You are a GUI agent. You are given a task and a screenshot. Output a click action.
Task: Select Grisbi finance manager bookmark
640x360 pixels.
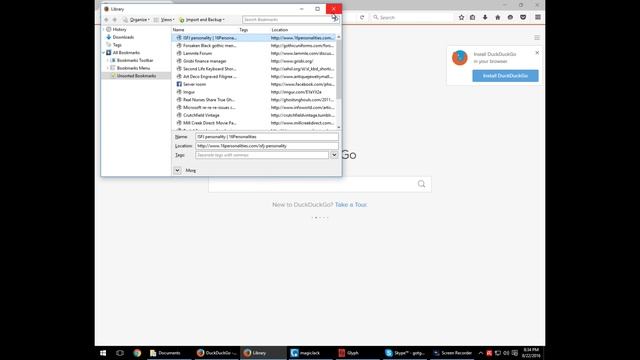pyautogui.click(x=254, y=61)
